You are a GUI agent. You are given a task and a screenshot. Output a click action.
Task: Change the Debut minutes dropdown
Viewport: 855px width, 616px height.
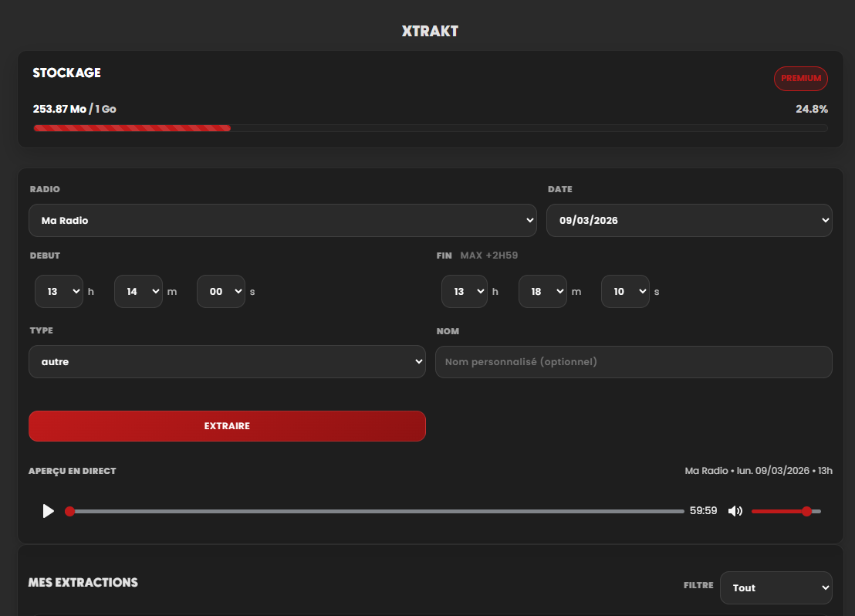(x=138, y=292)
